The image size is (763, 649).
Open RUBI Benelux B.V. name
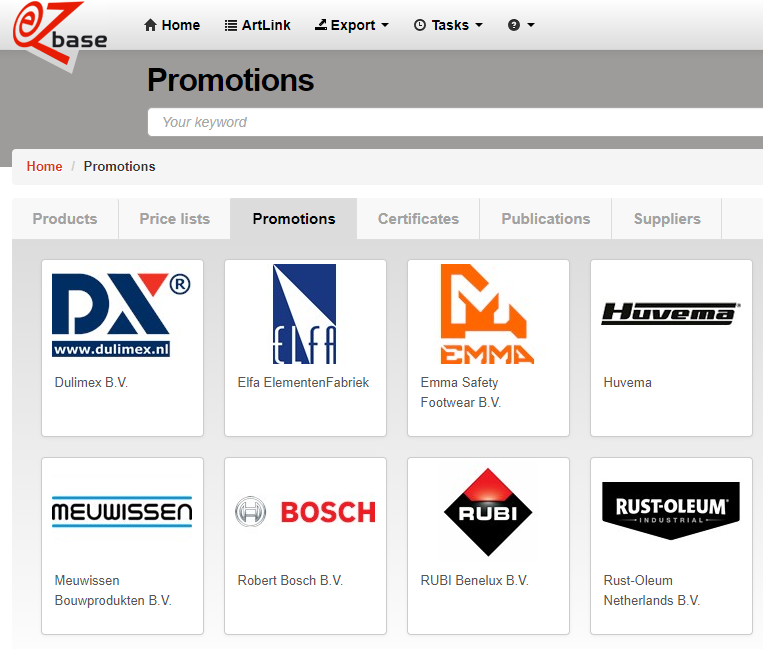click(x=474, y=580)
